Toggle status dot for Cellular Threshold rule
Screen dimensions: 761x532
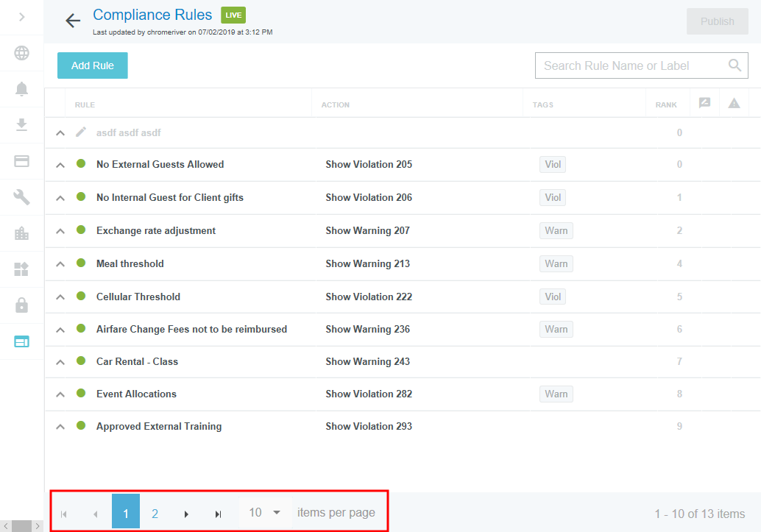point(81,297)
